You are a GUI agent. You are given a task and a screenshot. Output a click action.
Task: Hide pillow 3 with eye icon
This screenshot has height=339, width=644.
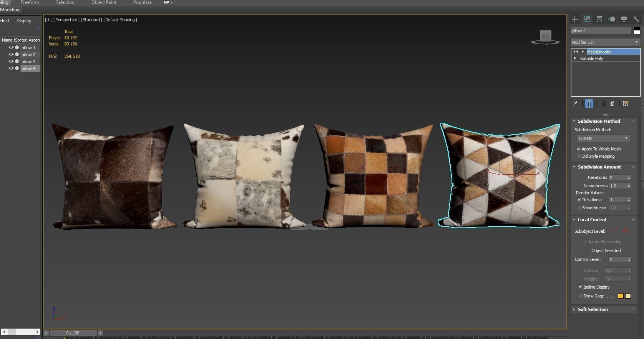(11, 62)
